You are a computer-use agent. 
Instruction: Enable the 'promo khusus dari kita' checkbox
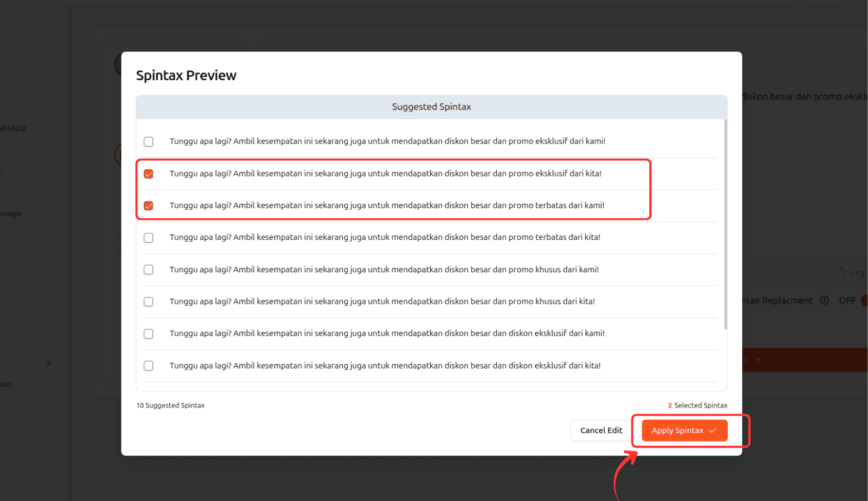click(x=149, y=302)
